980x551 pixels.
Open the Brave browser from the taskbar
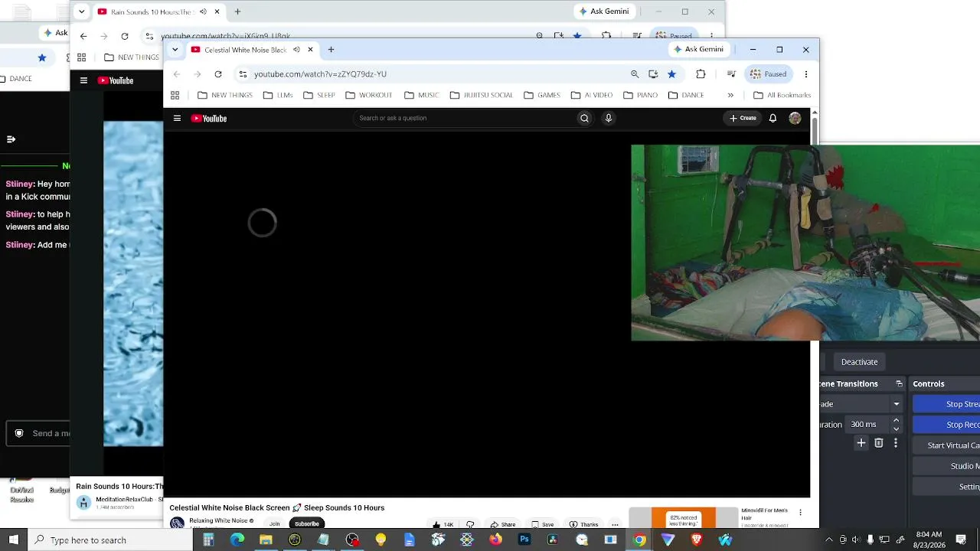[697, 540]
